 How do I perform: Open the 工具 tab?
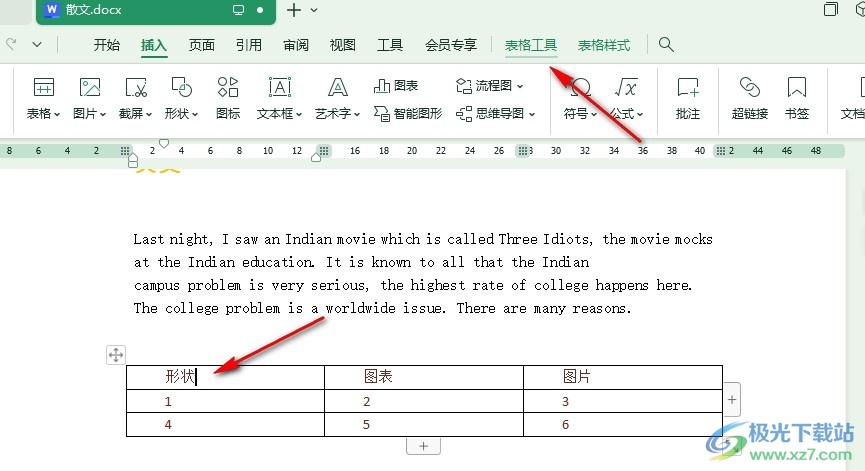pos(390,45)
